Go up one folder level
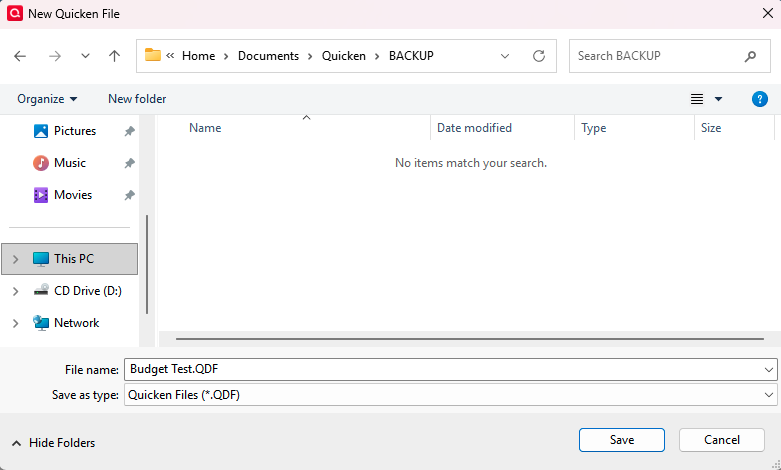The image size is (781, 470). click(115, 56)
